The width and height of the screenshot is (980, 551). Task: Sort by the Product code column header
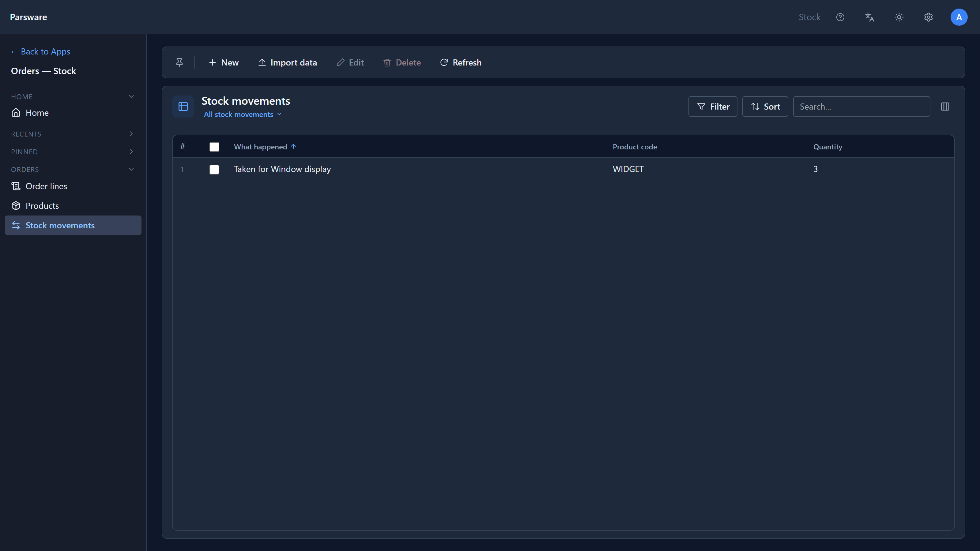(x=635, y=147)
